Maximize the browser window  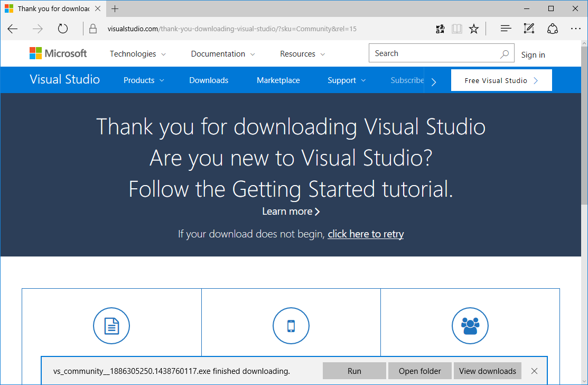click(x=551, y=8)
